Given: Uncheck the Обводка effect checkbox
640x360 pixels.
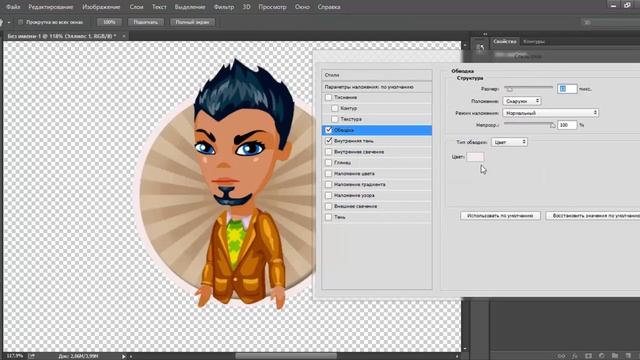Looking at the screenshot, I should tap(329, 130).
